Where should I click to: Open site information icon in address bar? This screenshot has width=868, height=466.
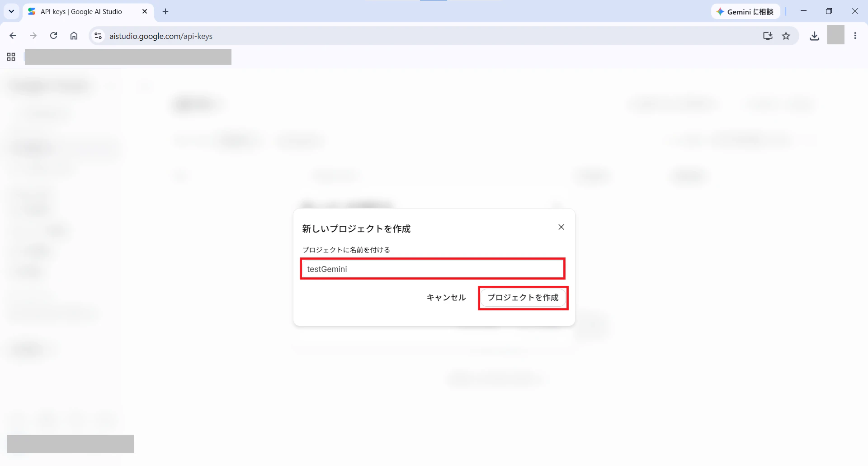98,36
